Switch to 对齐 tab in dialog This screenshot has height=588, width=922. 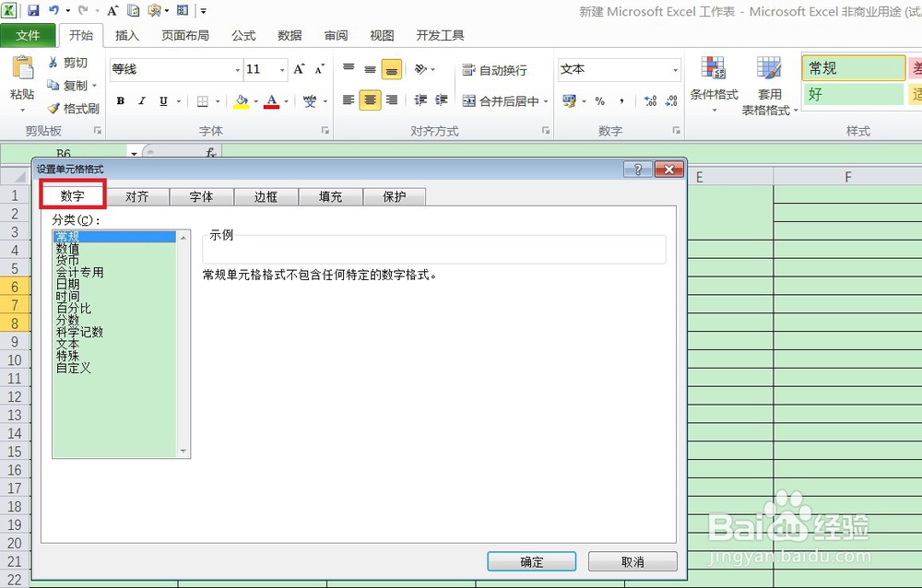[x=137, y=196]
